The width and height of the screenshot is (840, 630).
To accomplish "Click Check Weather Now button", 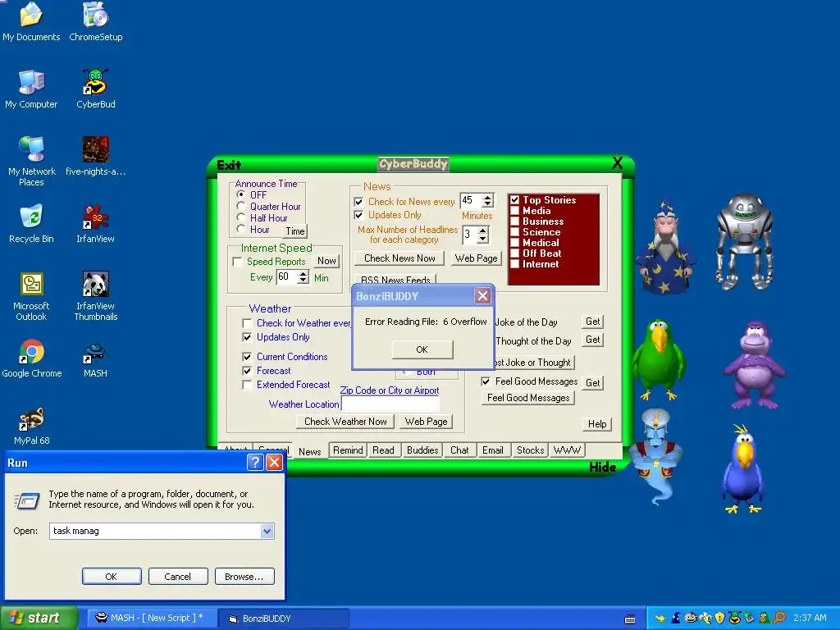I will [345, 422].
